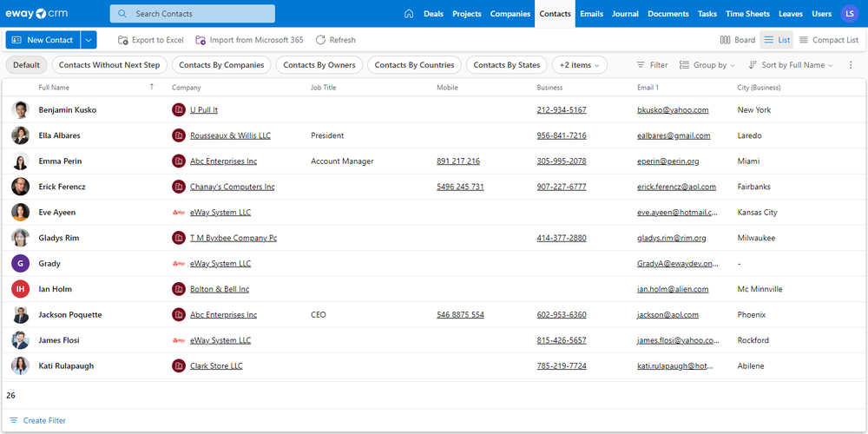Open Sort by Full Name dropdown
Screen dimensions: 868x434
pos(790,65)
